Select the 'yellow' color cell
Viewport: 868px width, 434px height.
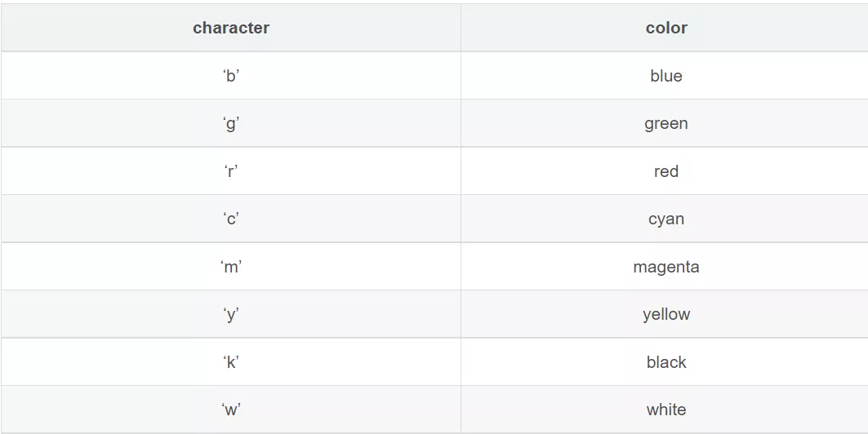tap(666, 314)
